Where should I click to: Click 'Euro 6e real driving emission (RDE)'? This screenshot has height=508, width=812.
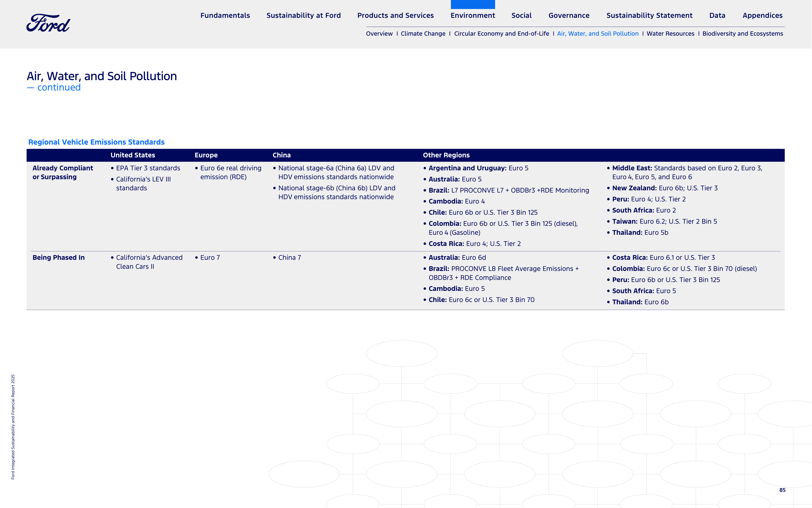[231, 172]
